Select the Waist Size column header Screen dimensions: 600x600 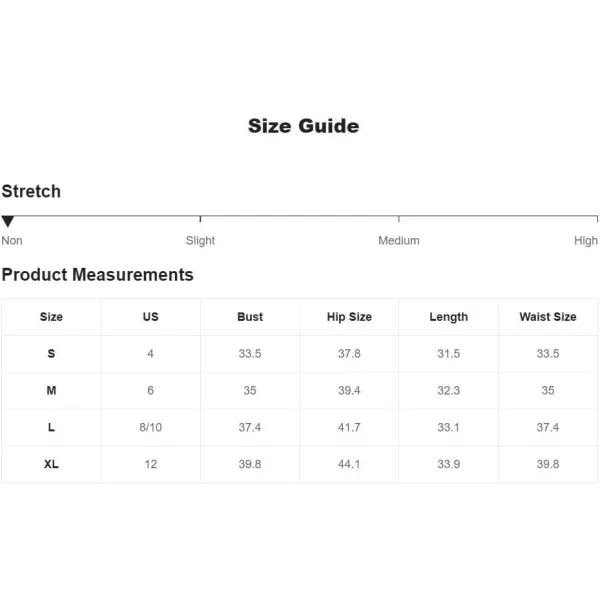tap(548, 317)
